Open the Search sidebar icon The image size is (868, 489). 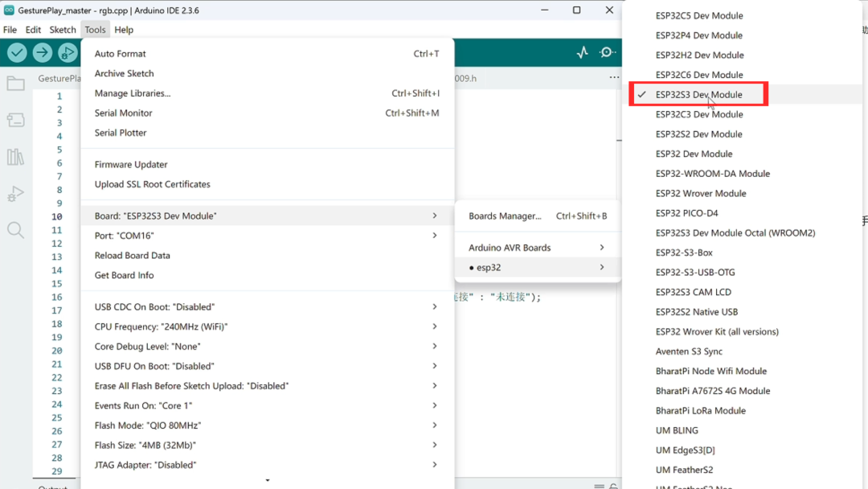click(x=15, y=230)
